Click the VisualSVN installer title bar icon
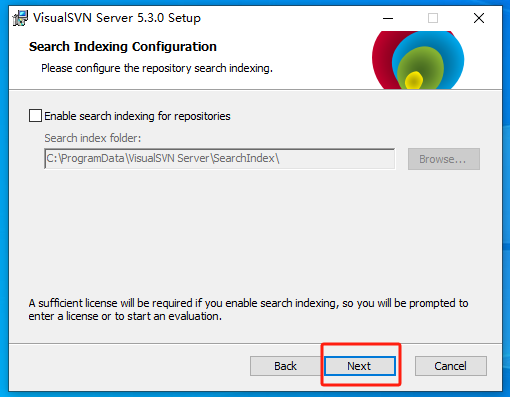The height and width of the screenshot is (397, 510). pos(20,18)
